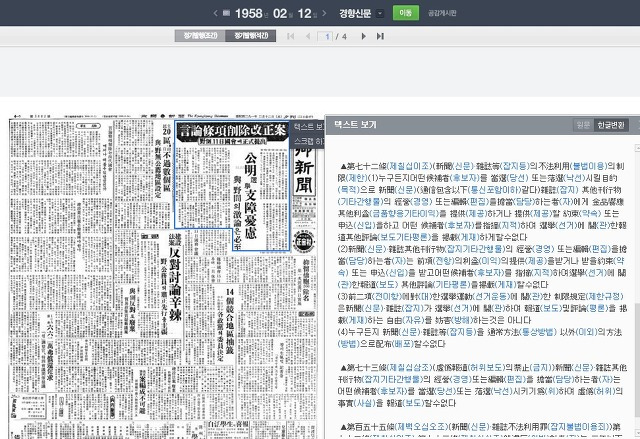The width and height of the screenshot is (640, 439).
Task: Go to the previous newspaper page
Action: (x=308, y=36)
